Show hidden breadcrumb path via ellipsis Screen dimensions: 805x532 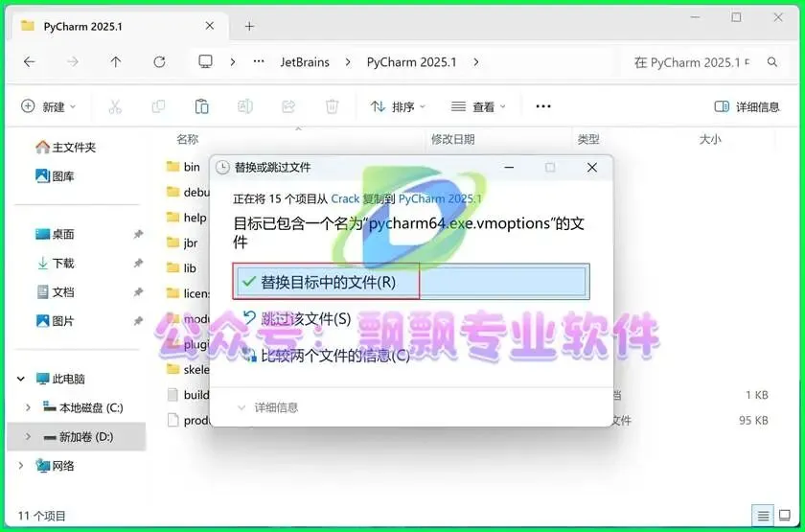pos(259,62)
